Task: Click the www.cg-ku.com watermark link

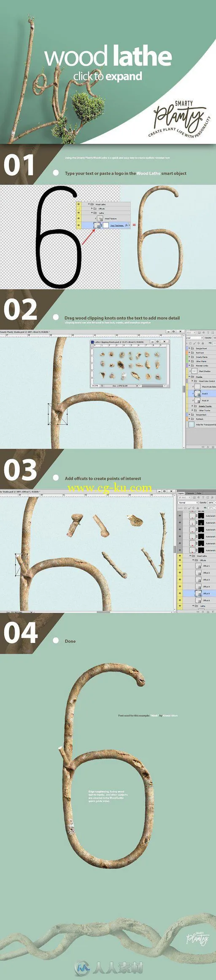Action: (109, 487)
